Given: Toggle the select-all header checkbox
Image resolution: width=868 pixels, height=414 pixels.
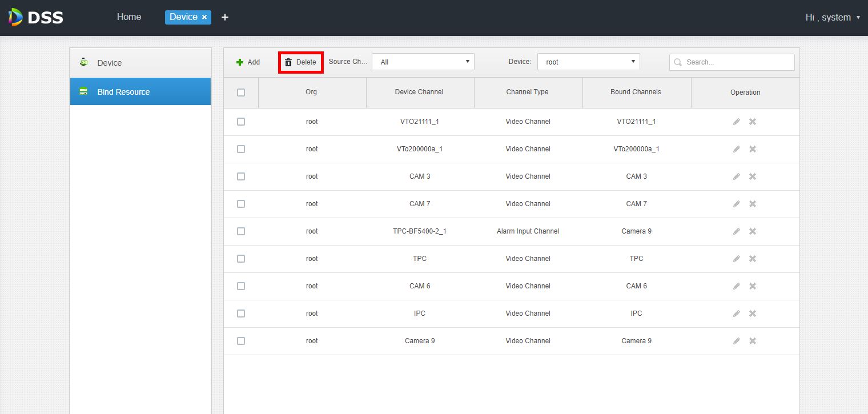Looking at the screenshot, I should [x=241, y=93].
